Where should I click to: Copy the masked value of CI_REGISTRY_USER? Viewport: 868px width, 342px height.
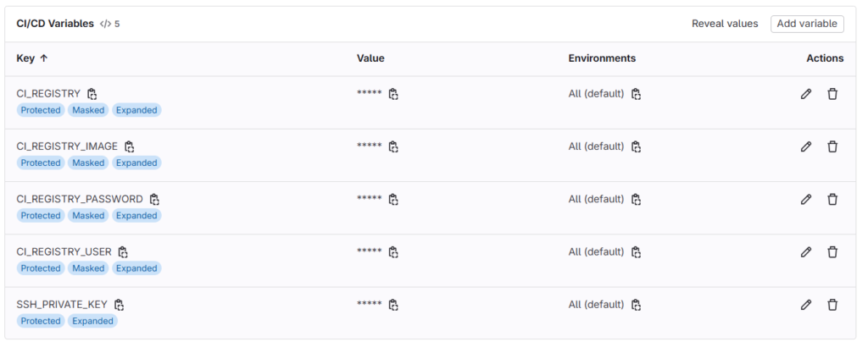click(x=393, y=252)
